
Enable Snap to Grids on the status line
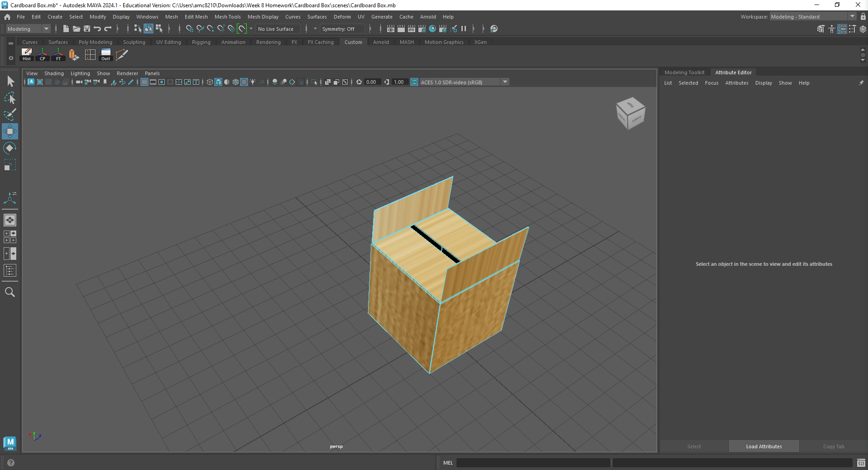coord(189,29)
